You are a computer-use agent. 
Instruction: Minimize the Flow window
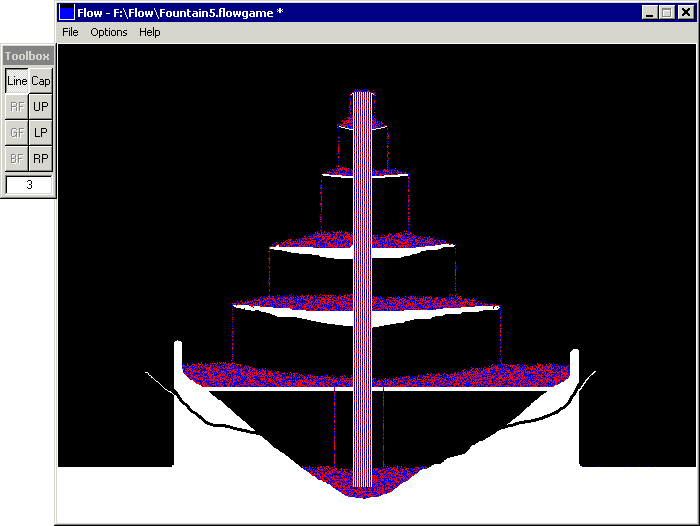[650, 13]
